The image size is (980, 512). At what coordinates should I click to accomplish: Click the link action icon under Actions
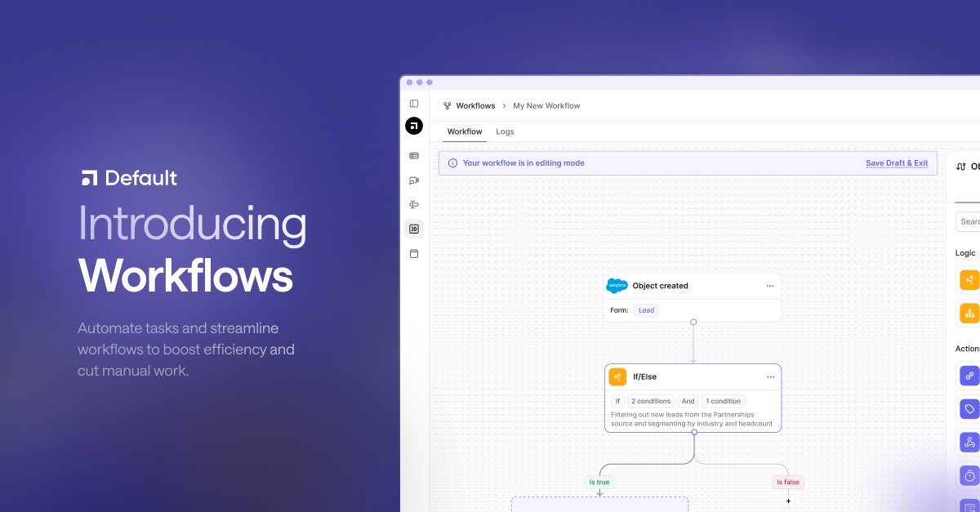pos(969,376)
